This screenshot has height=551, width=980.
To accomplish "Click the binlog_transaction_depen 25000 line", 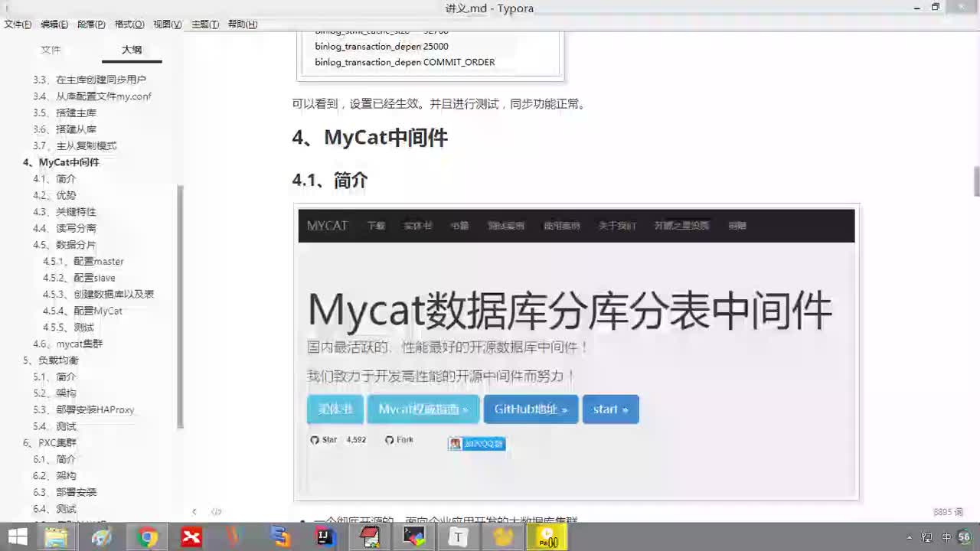I will [x=382, y=47].
